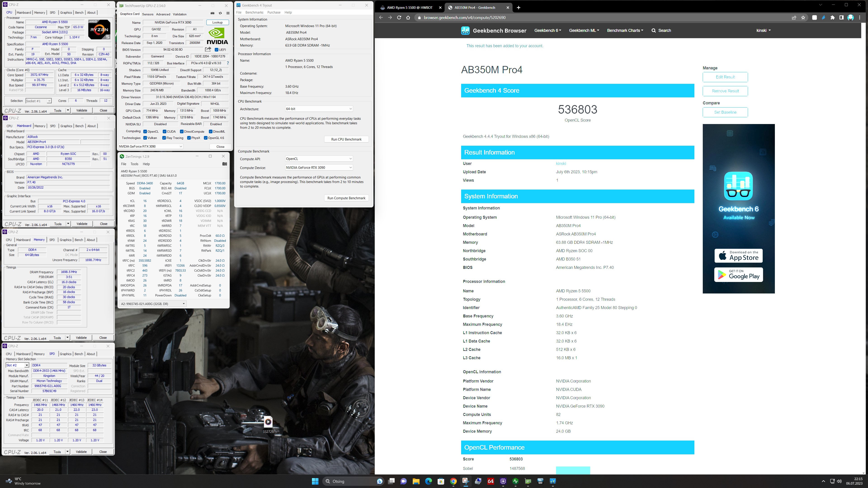Open the Compute API dropdown
The image size is (868, 488).
click(319, 159)
